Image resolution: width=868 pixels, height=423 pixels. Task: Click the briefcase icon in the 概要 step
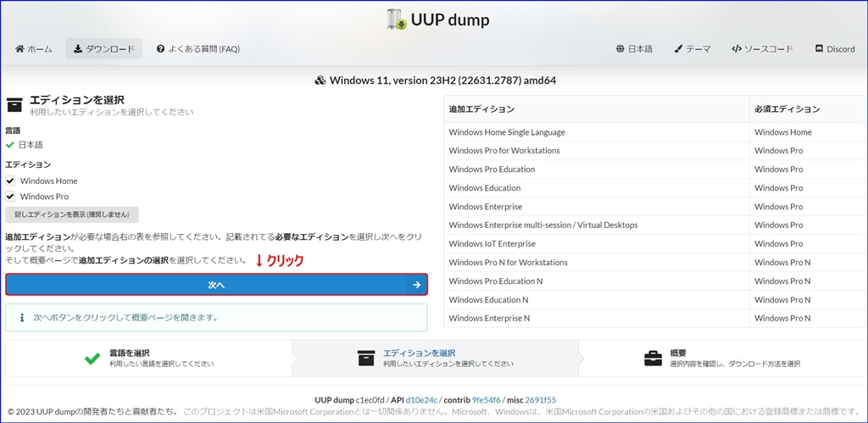click(x=654, y=359)
